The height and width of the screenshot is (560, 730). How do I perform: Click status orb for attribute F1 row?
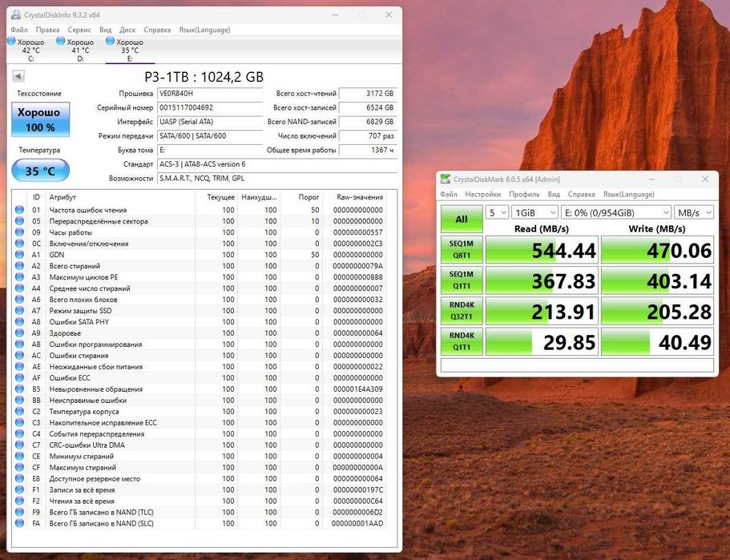pyautogui.click(x=19, y=489)
